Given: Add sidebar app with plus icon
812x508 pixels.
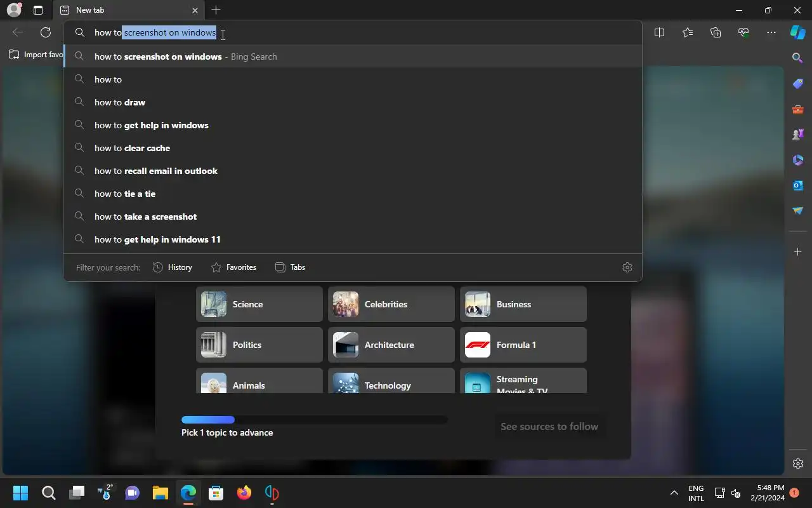Looking at the screenshot, I should [798, 252].
